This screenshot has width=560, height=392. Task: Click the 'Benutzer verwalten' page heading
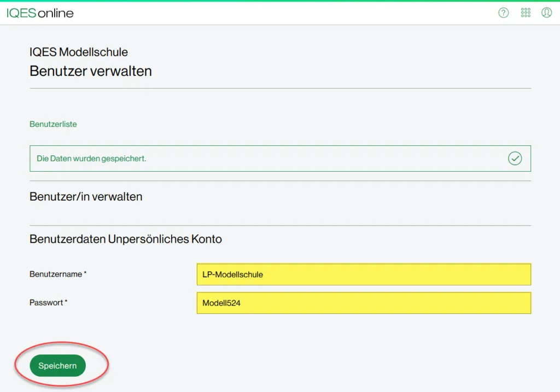click(x=91, y=71)
